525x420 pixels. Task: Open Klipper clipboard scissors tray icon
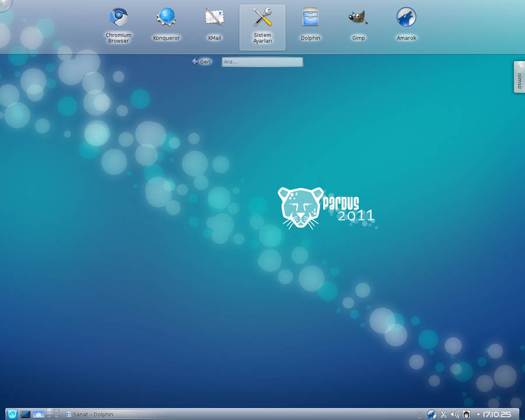pos(444,415)
